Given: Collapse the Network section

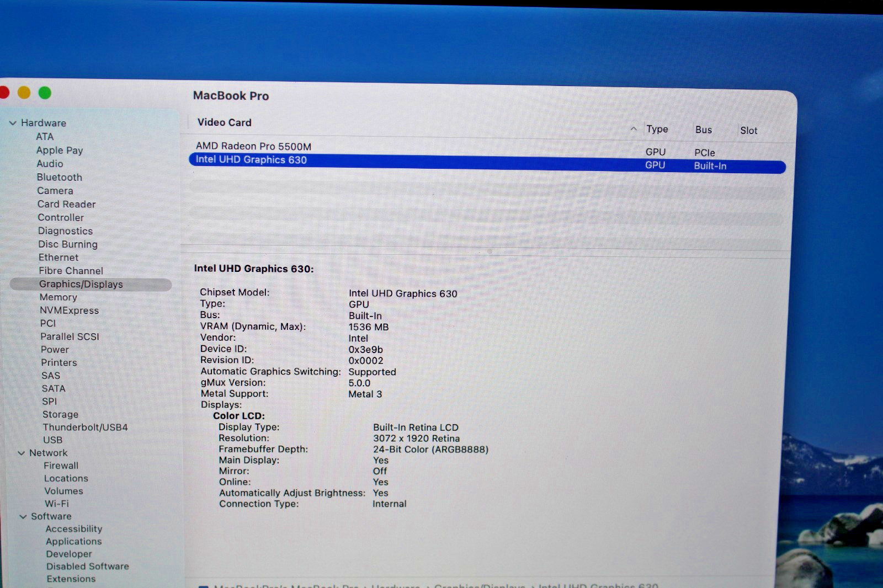Looking at the screenshot, I should [22, 453].
